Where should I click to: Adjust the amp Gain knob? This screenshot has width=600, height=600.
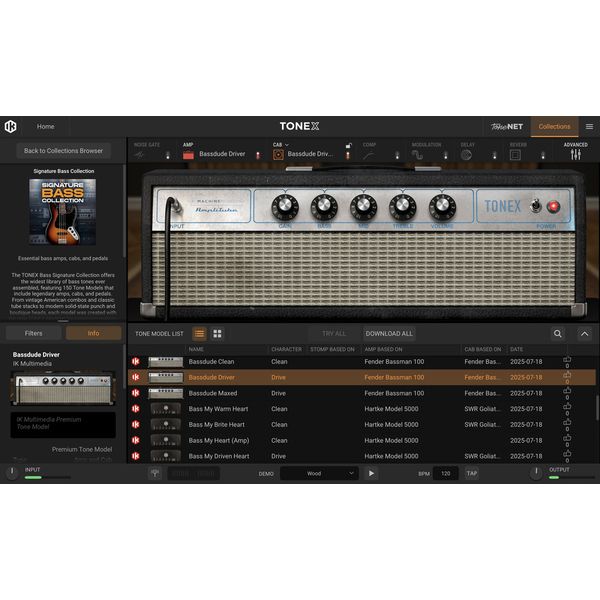point(284,206)
